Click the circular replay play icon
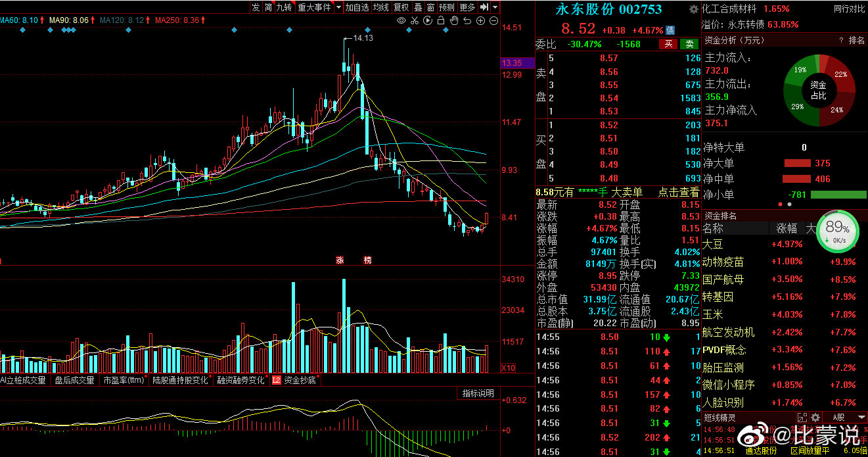The image size is (868, 457). pos(428,21)
